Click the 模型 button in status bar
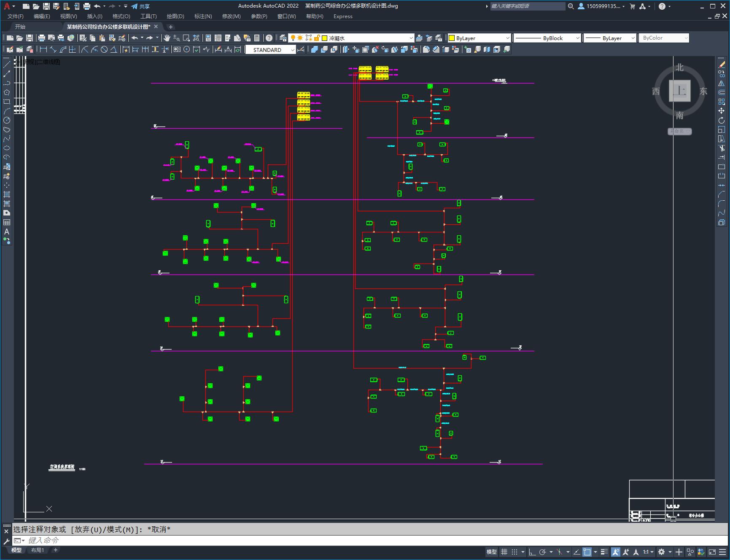The width and height of the screenshot is (730, 560). click(491, 552)
